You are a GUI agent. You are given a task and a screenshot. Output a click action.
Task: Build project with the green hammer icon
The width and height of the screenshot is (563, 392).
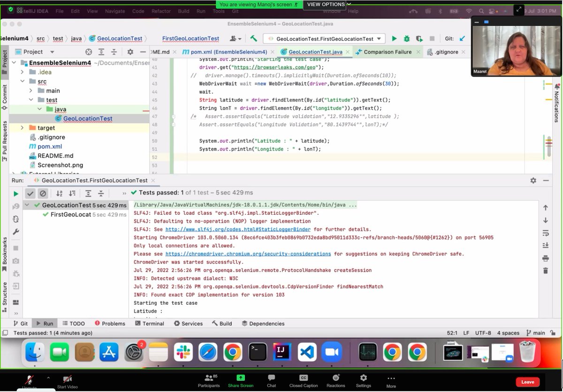point(253,39)
